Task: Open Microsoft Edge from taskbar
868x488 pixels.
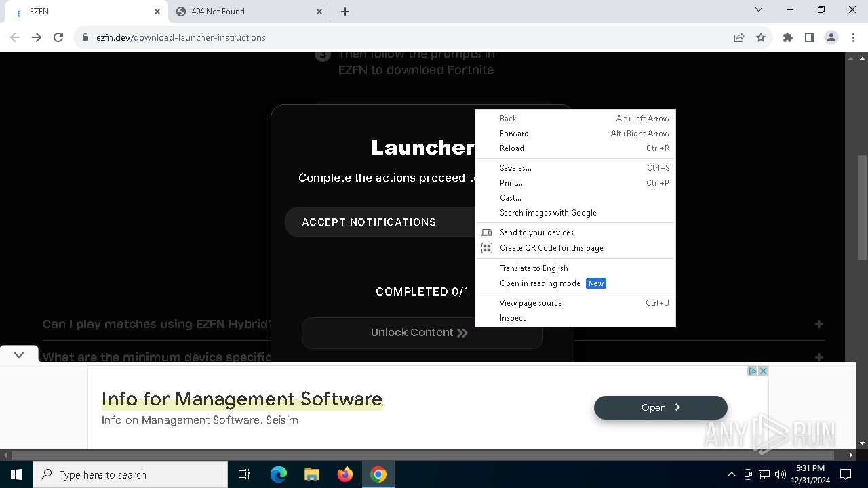Action: click(279, 474)
